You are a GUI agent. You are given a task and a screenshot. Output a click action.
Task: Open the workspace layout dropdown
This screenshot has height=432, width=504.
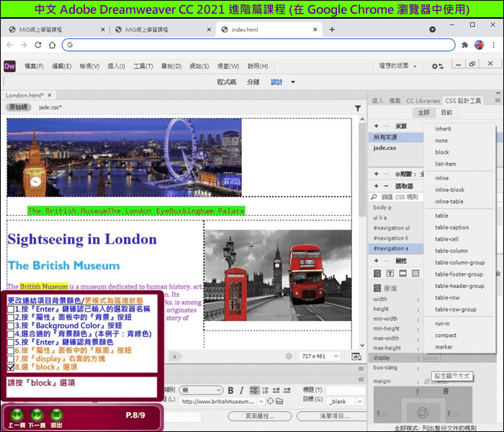[x=397, y=66]
